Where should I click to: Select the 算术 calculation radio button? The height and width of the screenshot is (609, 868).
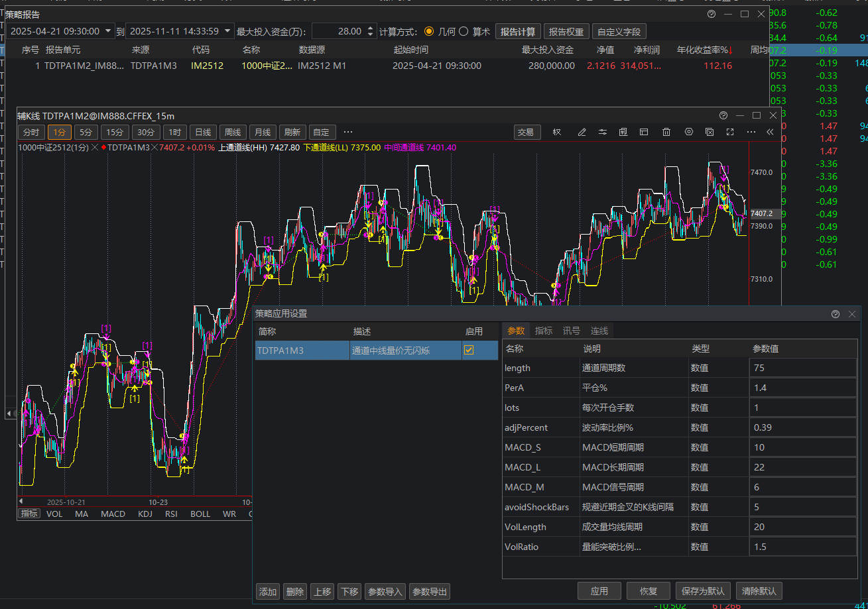coord(464,31)
